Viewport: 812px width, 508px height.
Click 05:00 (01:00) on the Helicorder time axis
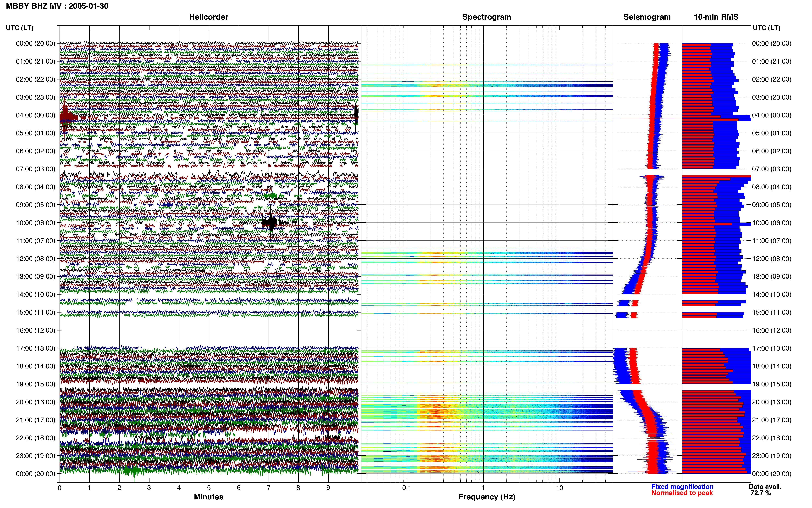[x=36, y=133]
